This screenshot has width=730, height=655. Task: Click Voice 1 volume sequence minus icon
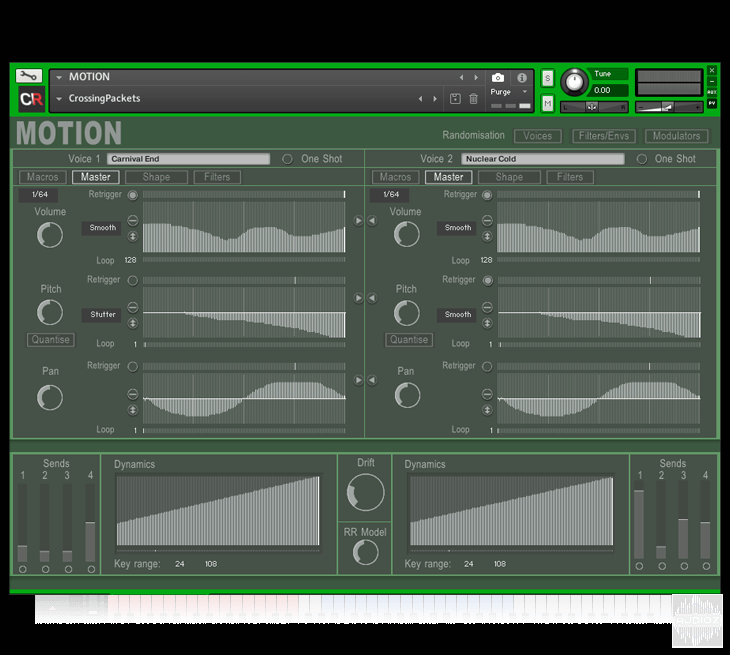point(133,220)
